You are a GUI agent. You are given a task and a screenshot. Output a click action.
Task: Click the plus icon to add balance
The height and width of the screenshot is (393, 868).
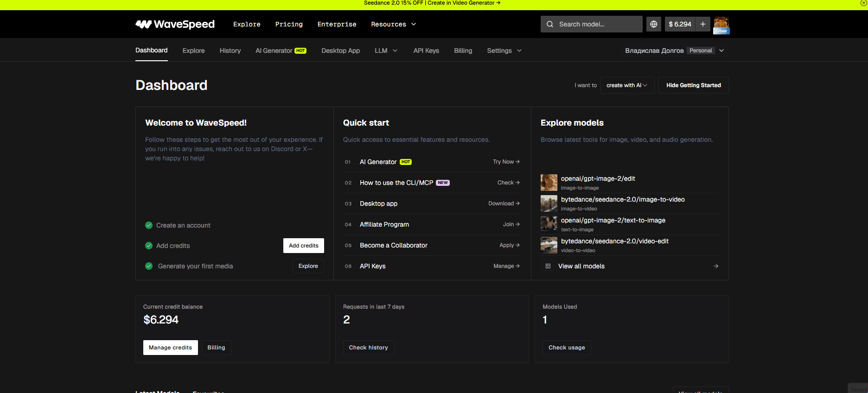pos(703,24)
